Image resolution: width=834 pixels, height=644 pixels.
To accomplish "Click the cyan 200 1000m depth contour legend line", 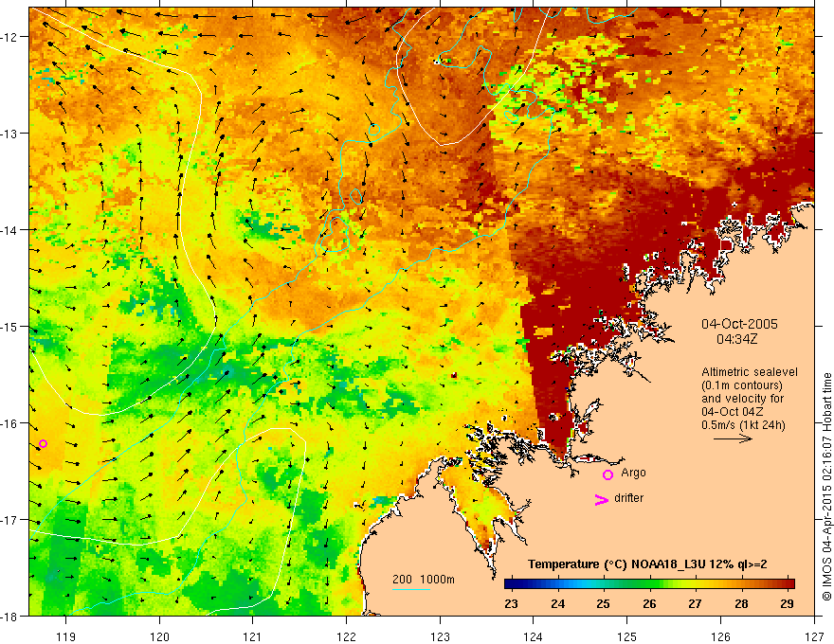I will [x=411, y=589].
